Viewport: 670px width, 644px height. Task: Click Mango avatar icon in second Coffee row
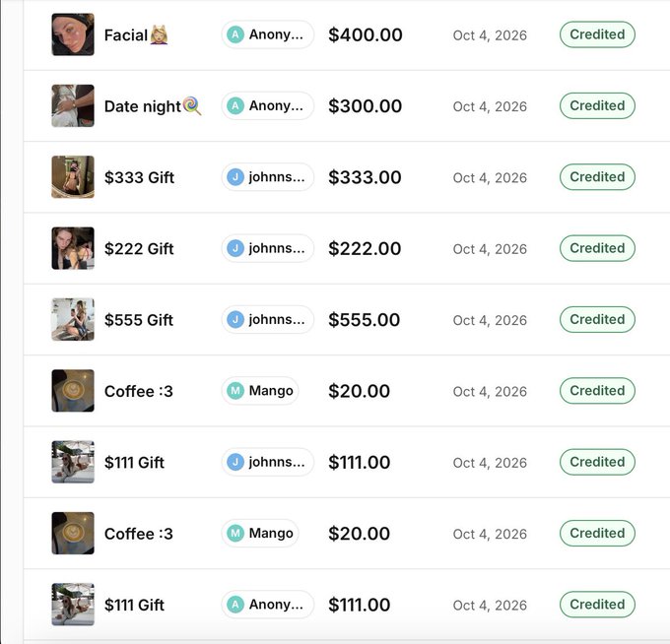[x=235, y=533]
